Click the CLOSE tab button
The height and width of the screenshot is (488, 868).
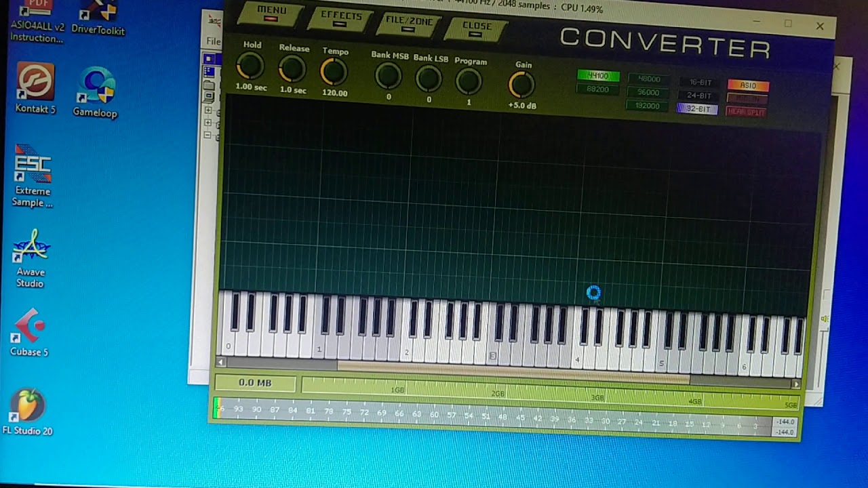coord(477,28)
